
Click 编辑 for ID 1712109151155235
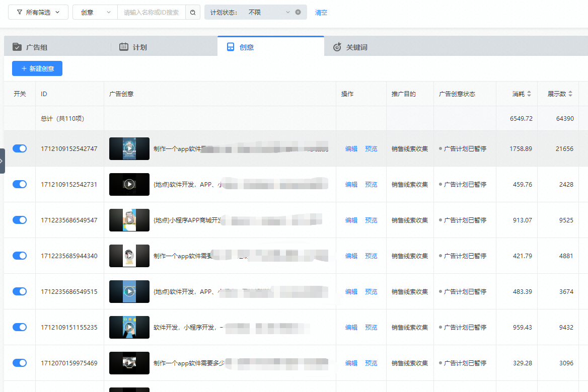pos(351,327)
